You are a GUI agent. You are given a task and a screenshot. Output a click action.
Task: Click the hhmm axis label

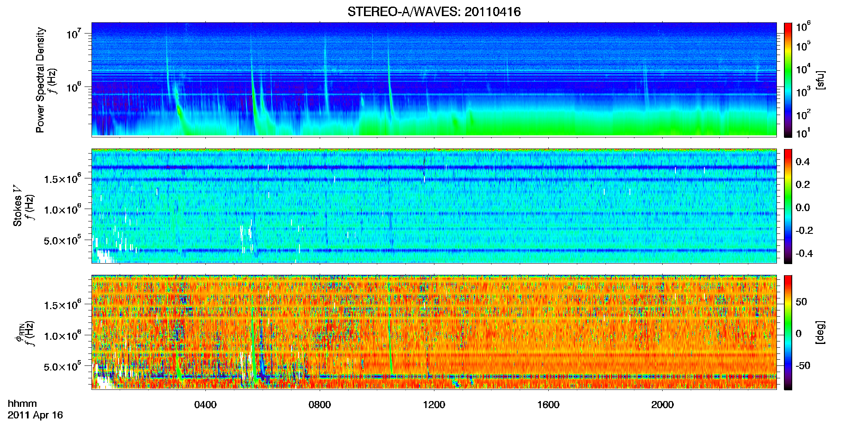(22, 404)
